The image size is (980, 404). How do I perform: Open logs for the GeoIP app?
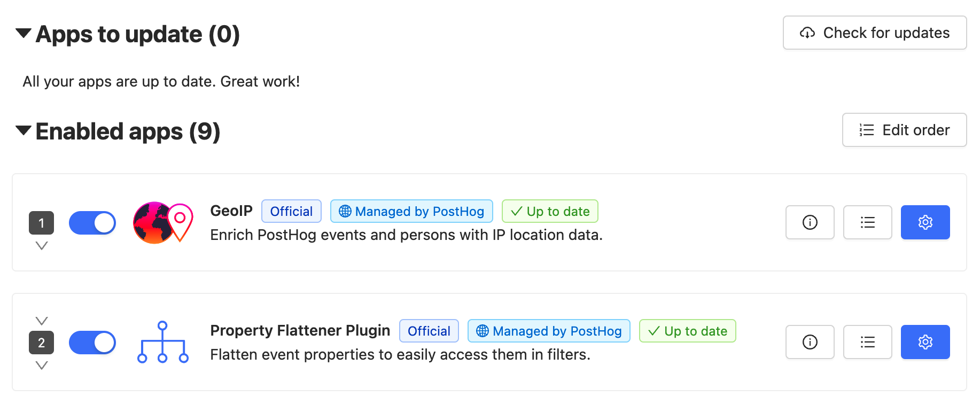867,222
